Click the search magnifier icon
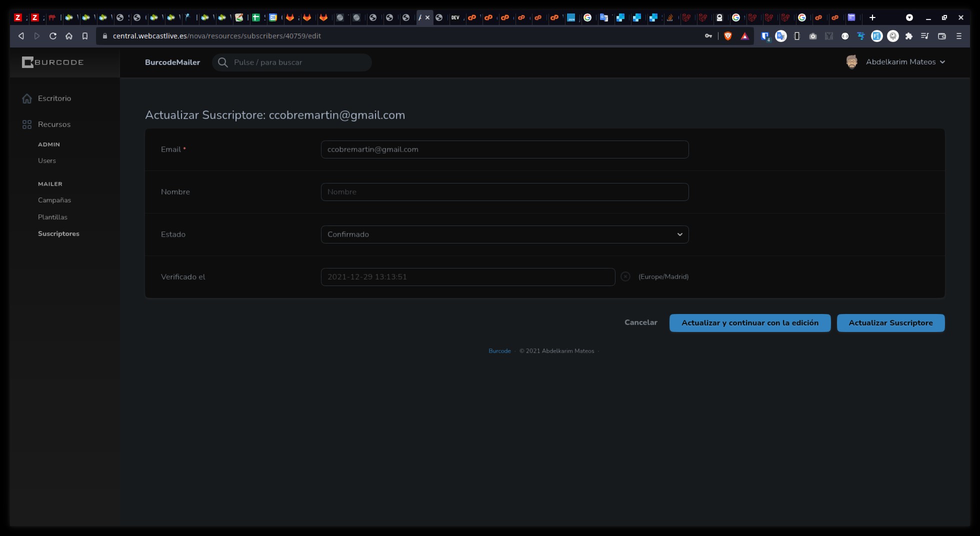Screen dimensions: 980x536 223,62
